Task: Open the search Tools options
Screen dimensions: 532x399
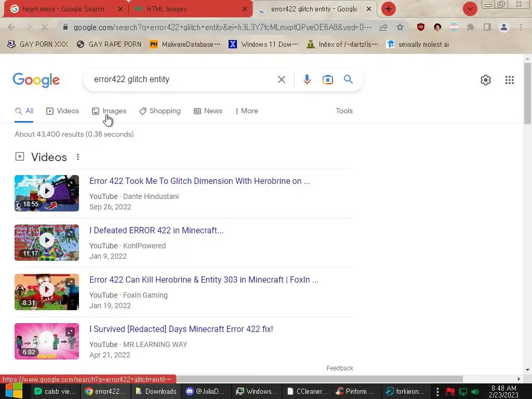Action: [344, 111]
